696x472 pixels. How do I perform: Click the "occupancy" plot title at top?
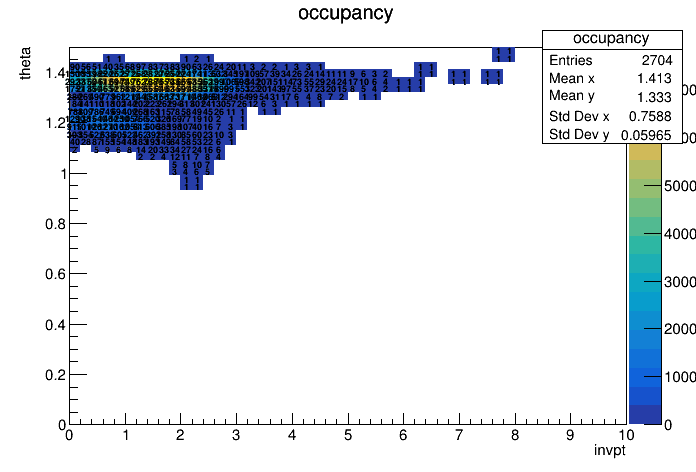click(345, 13)
